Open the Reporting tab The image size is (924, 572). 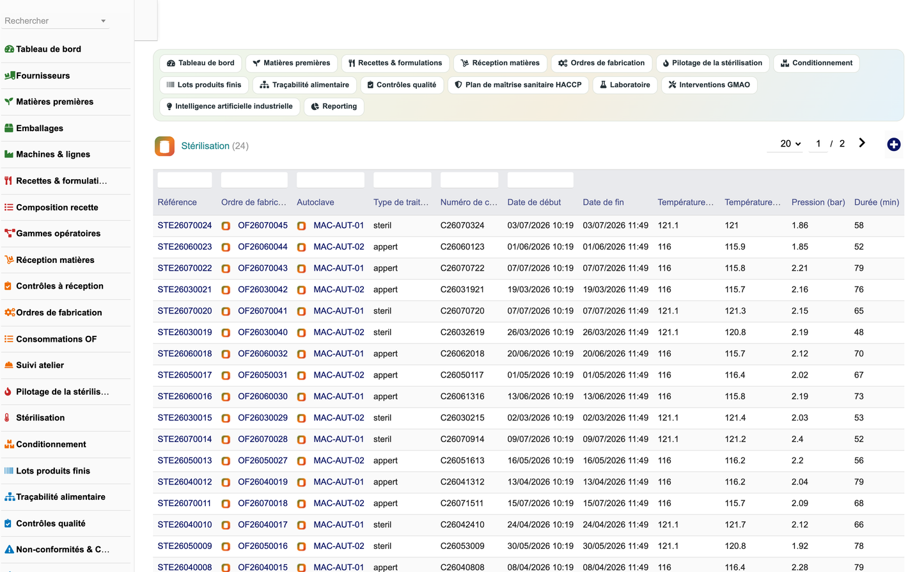click(334, 107)
